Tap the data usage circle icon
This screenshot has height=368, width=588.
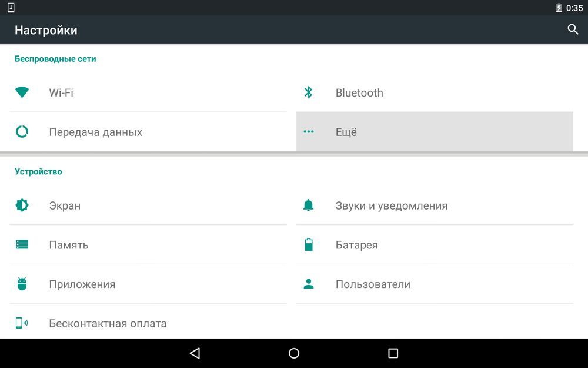pyautogui.click(x=22, y=132)
